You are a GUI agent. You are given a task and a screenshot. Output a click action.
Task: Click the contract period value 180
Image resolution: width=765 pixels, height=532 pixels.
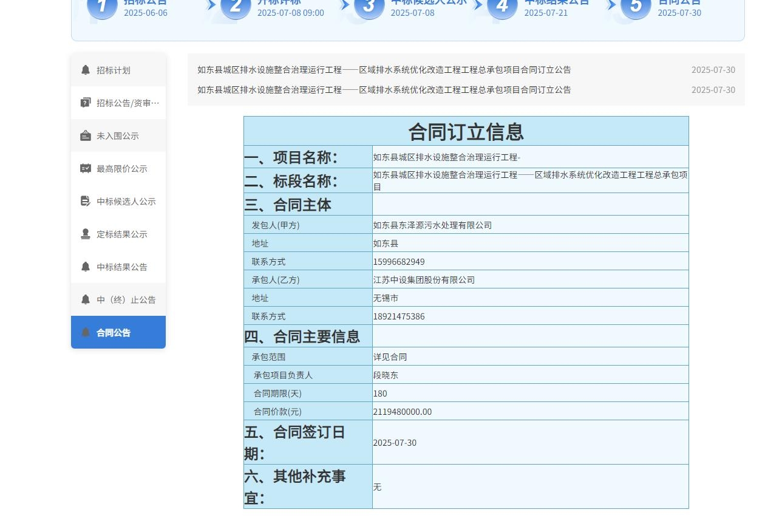[x=380, y=394]
